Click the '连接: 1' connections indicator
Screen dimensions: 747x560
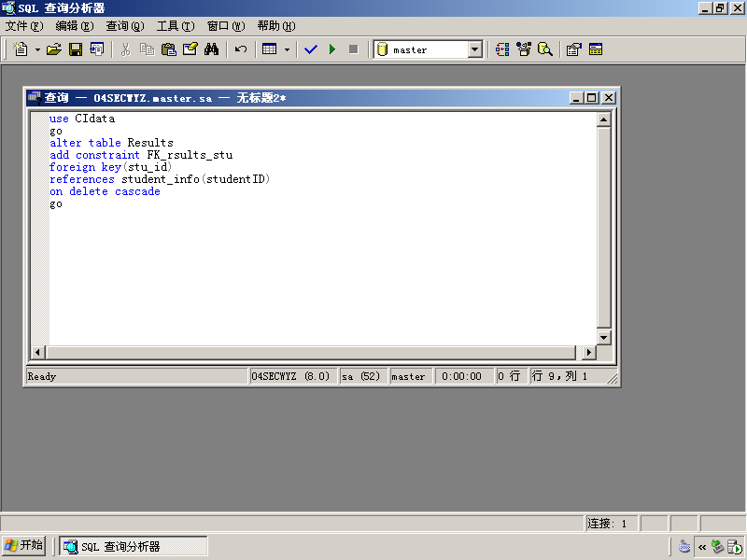pos(612,524)
